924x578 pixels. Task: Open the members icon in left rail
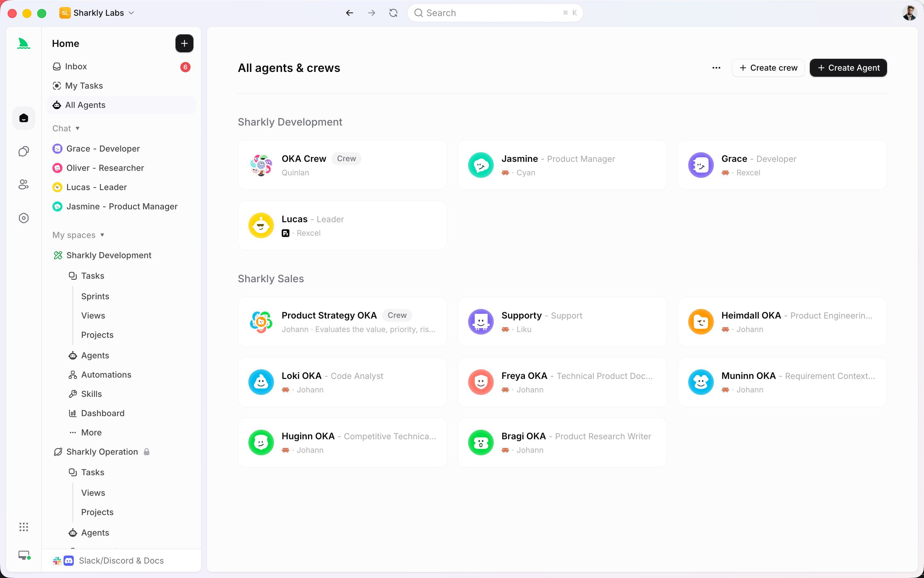(24, 185)
